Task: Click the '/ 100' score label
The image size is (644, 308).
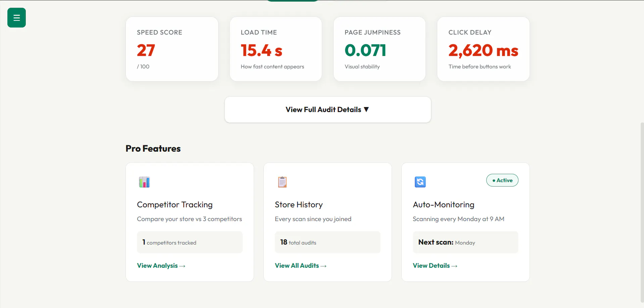Action: tap(143, 66)
